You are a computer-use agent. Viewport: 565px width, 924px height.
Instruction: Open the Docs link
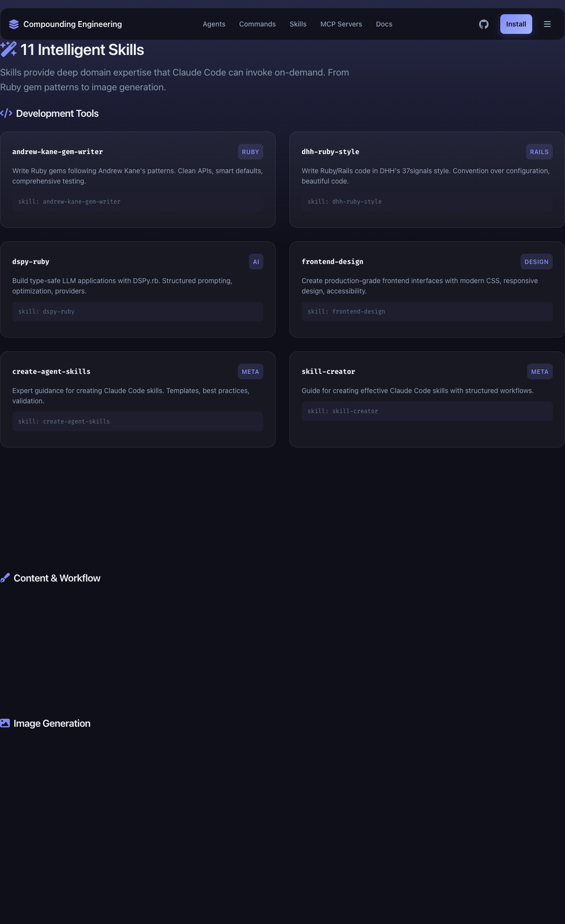click(x=384, y=24)
